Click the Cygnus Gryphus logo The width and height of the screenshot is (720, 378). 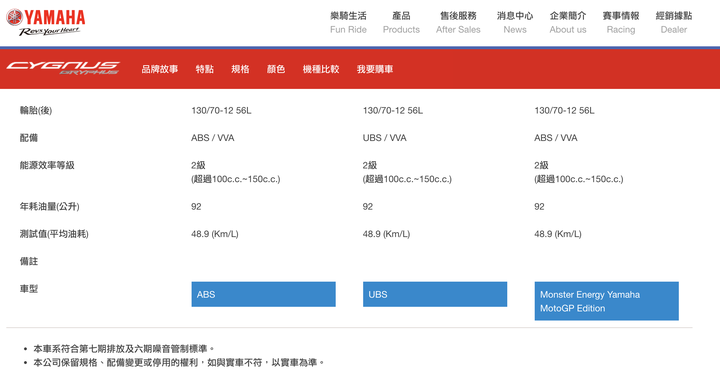(63, 68)
